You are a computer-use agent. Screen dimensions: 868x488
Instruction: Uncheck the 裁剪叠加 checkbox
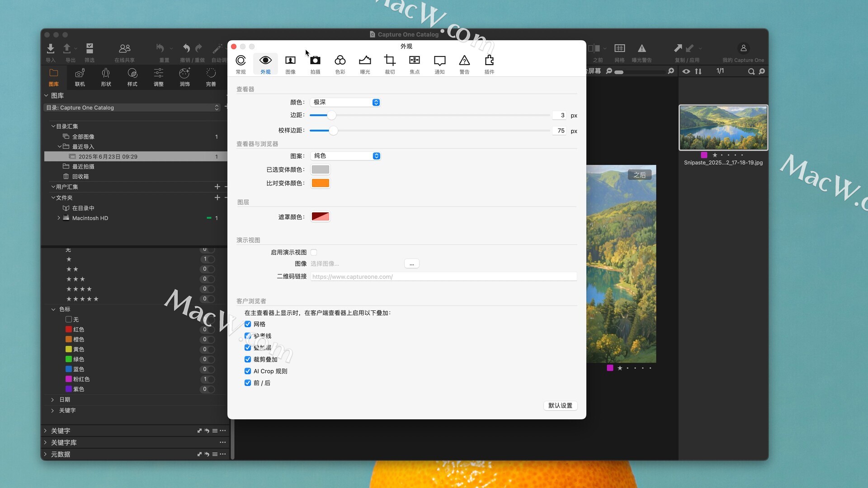pyautogui.click(x=248, y=359)
